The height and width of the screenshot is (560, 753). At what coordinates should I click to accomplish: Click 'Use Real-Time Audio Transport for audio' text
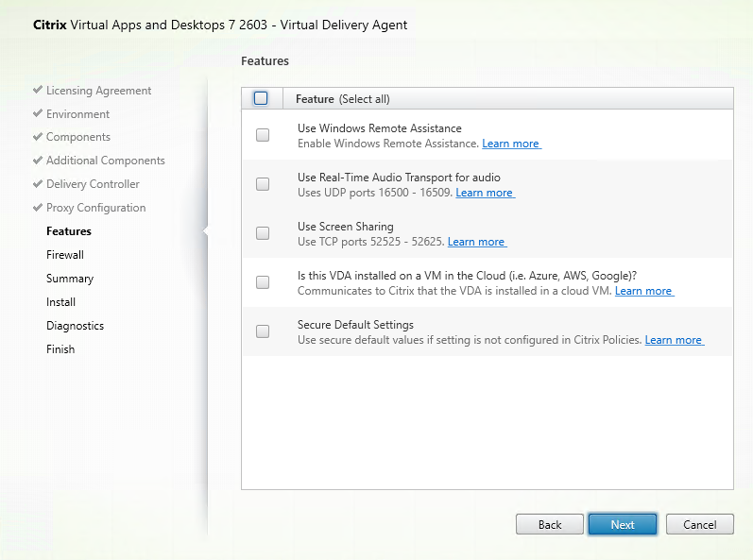click(x=399, y=178)
